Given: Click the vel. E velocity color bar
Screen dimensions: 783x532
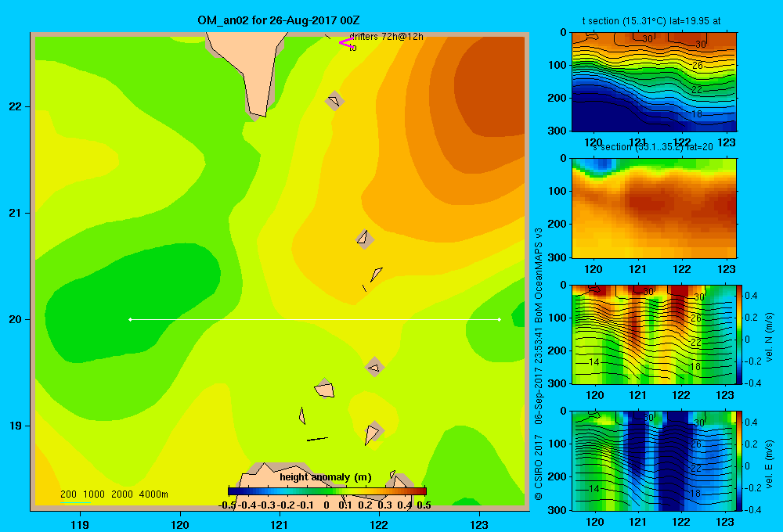Looking at the screenshot, I should tap(739, 461).
